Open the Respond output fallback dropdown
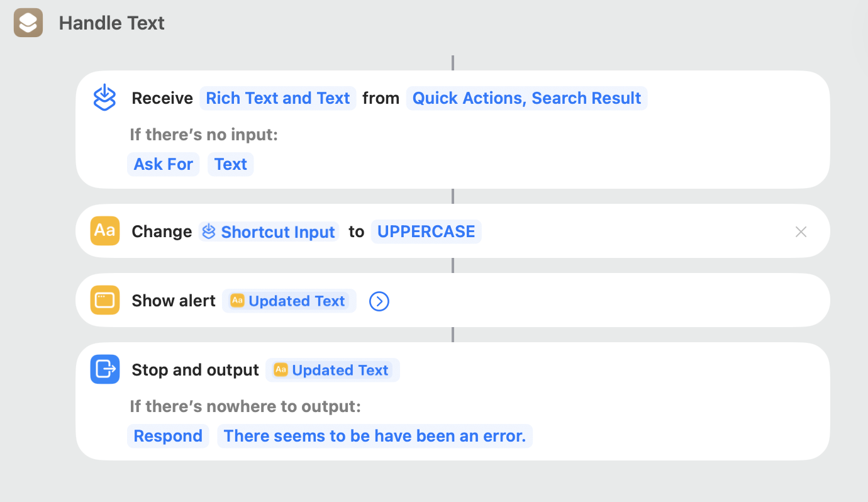This screenshot has width=868, height=502. pyautogui.click(x=168, y=436)
